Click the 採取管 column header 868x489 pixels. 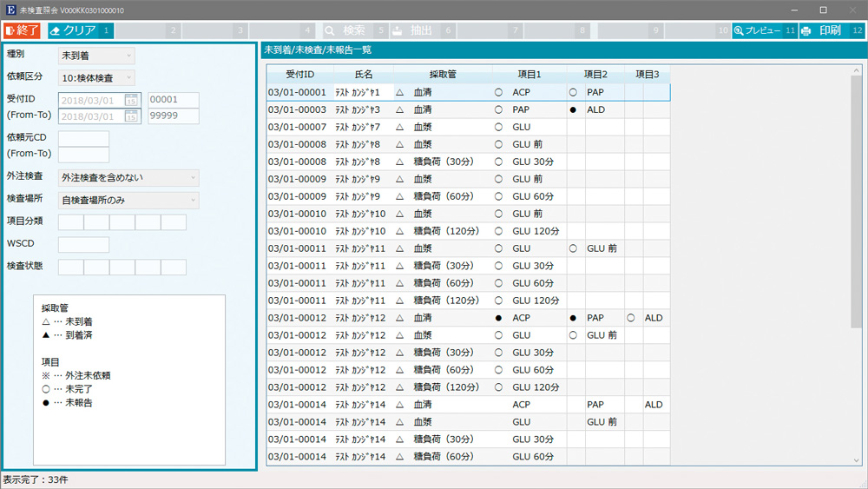click(x=443, y=75)
